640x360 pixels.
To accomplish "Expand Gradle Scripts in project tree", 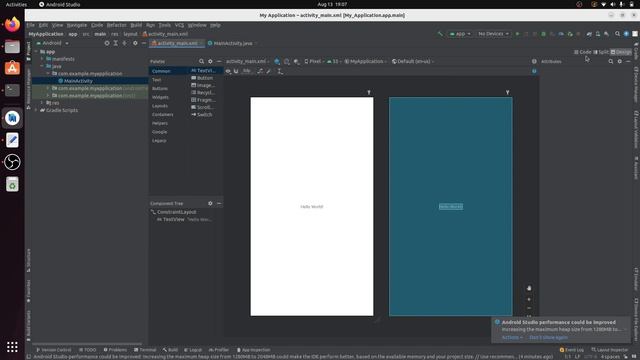I will [x=36, y=110].
